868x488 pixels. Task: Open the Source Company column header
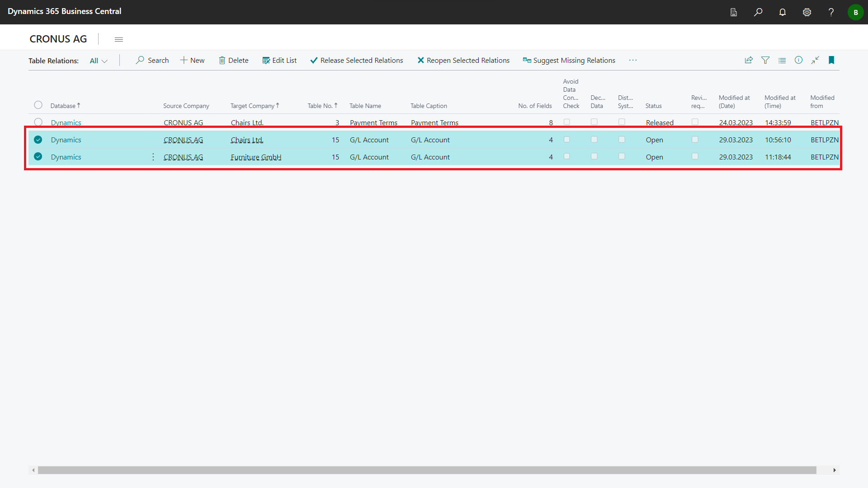click(x=186, y=106)
